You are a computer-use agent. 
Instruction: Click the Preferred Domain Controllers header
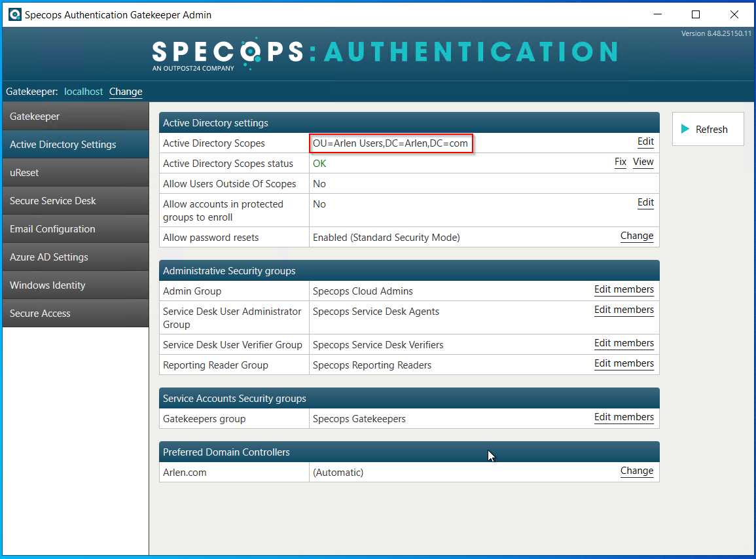(x=409, y=452)
